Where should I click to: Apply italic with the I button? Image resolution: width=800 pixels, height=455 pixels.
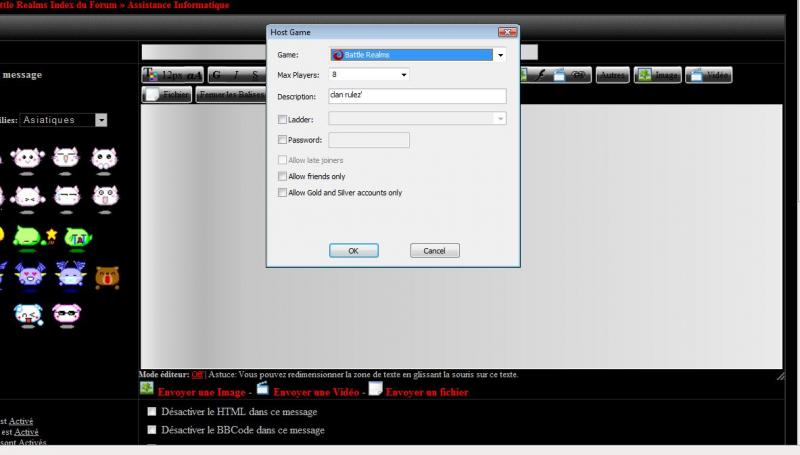(236, 75)
